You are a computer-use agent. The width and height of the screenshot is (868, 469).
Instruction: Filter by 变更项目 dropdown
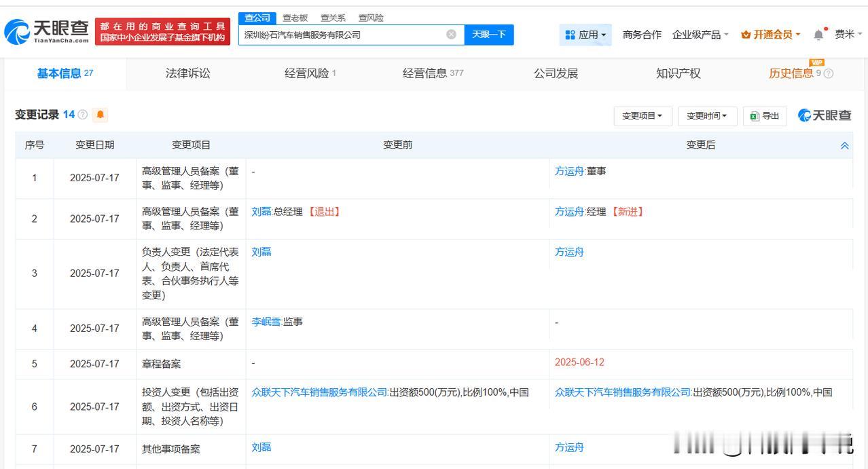point(643,116)
